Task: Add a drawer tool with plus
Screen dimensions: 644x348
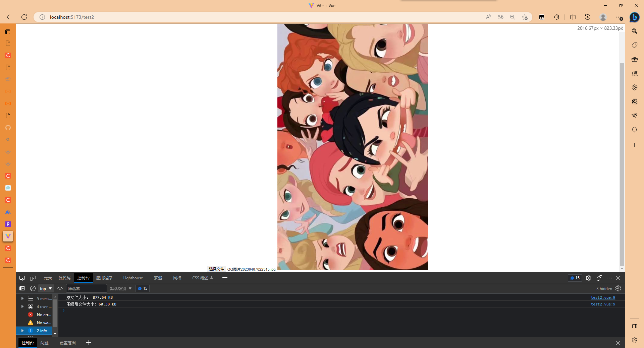Action: [x=89, y=343]
